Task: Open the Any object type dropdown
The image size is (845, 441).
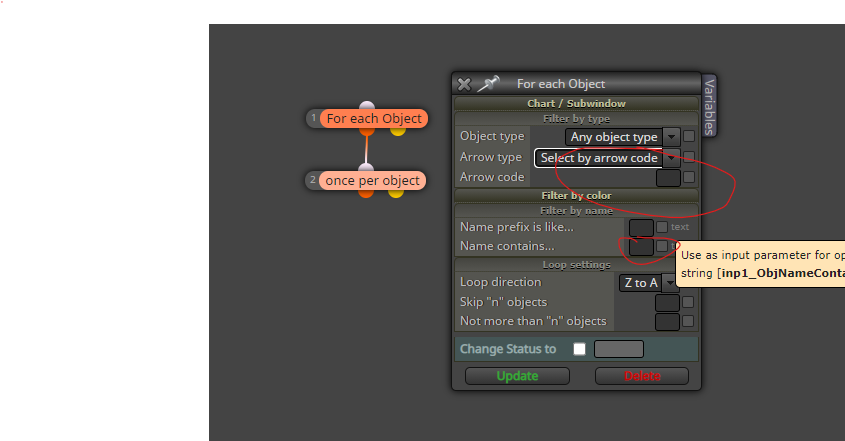Action: coord(622,137)
